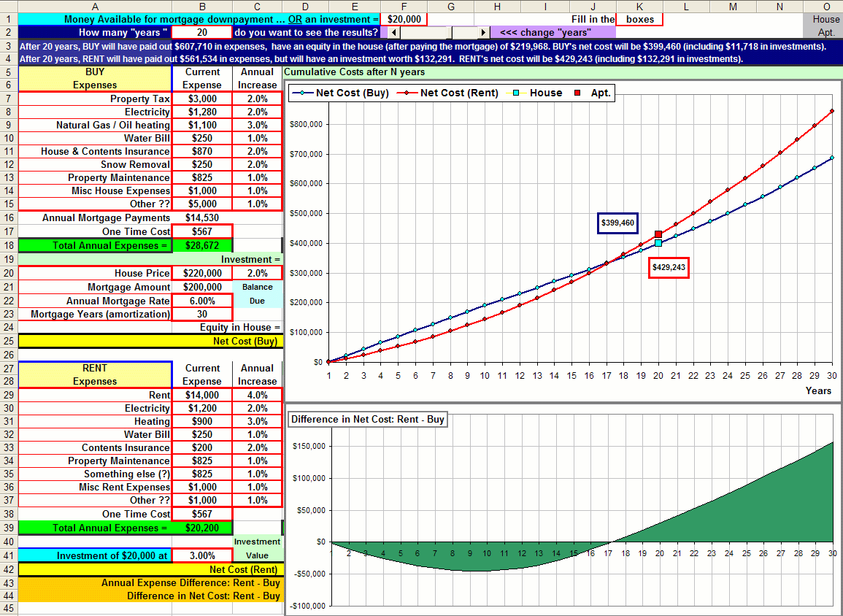Select the House Price 2.0% increase cell
This screenshot has height=616, width=843.
258,273
